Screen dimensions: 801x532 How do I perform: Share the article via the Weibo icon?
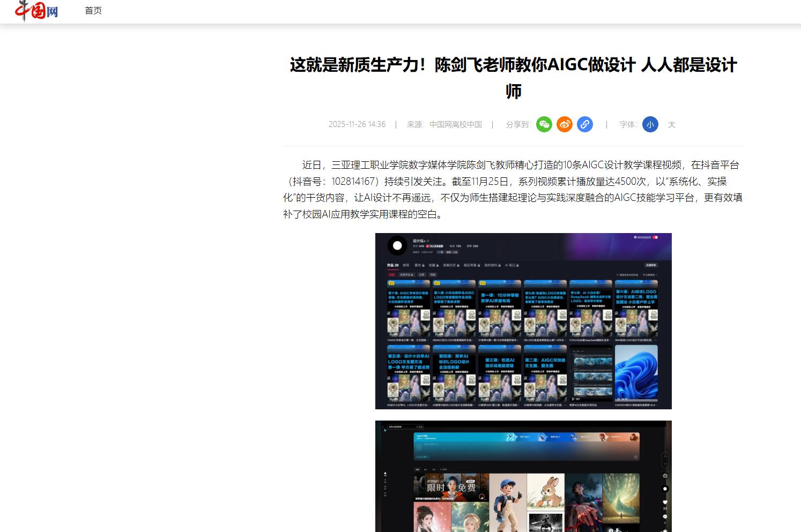click(565, 124)
